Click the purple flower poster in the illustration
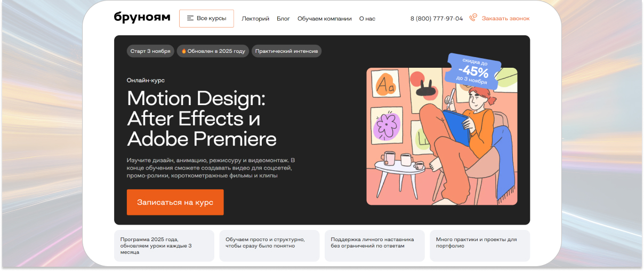Viewport: 644px width, 271px height. click(x=387, y=126)
